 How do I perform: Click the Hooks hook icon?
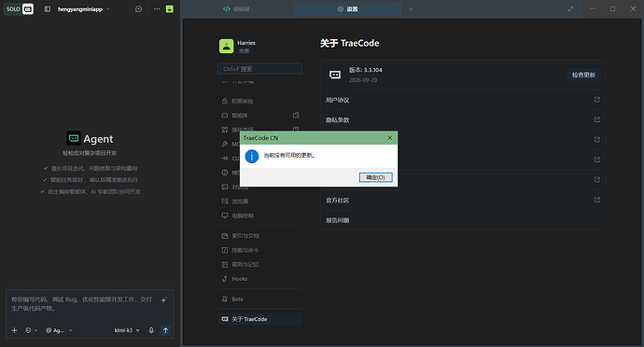pyautogui.click(x=225, y=279)
